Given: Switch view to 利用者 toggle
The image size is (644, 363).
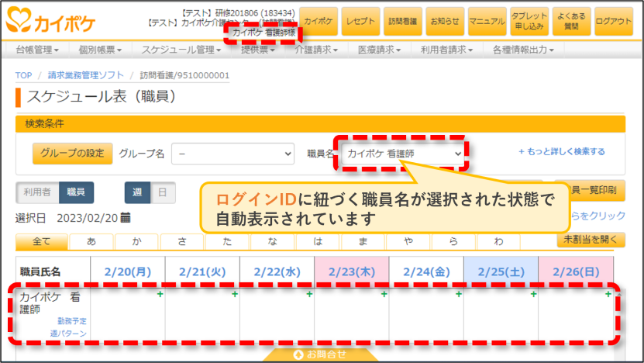Looking at the screenshot, I should tap(37, 192).
